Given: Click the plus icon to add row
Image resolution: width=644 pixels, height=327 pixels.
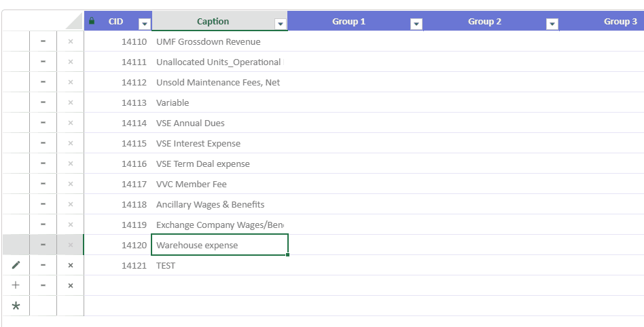Looking at the screenshot, I should (16, 286).
